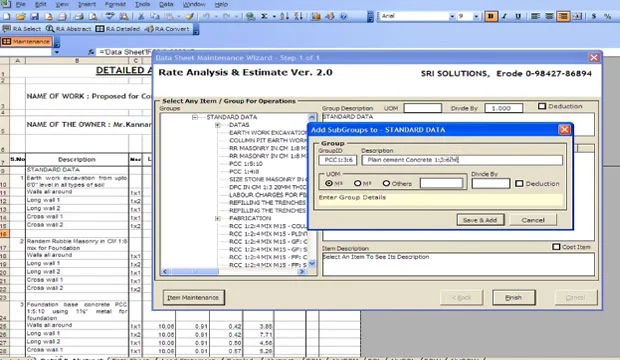620x360 pixels.
Task: Toggle Italic formatting button
Action: [504, 16]
